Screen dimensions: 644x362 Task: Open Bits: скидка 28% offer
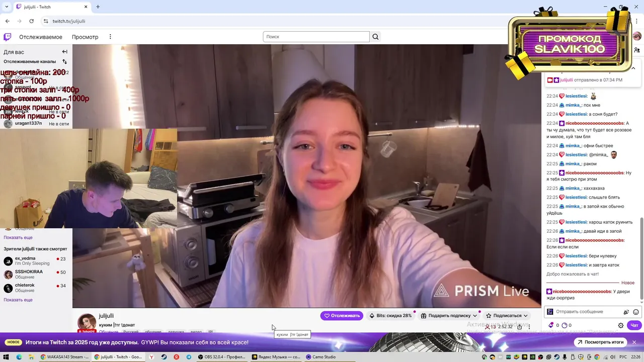[x=390, y=316]
